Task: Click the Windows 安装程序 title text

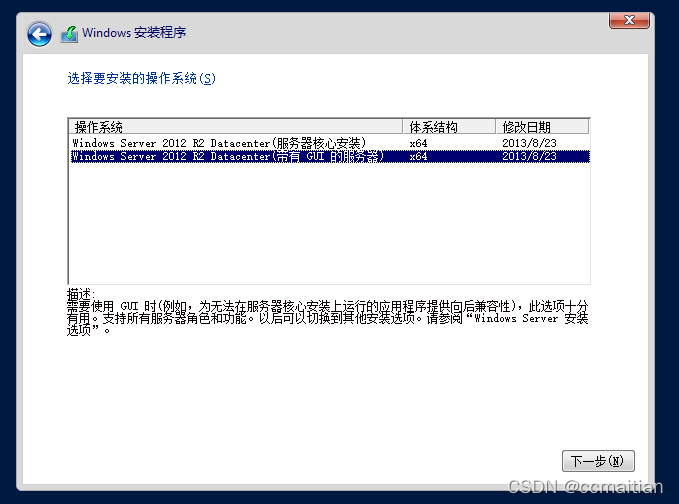Action: [x=134, y=32]
